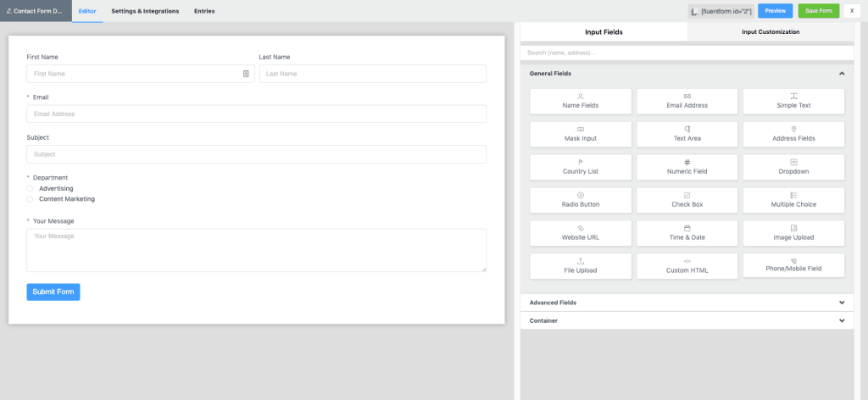The width and height of the screenshot is (868, 400).
Task: Focus the Subject input
Action: tap(256, 154)
